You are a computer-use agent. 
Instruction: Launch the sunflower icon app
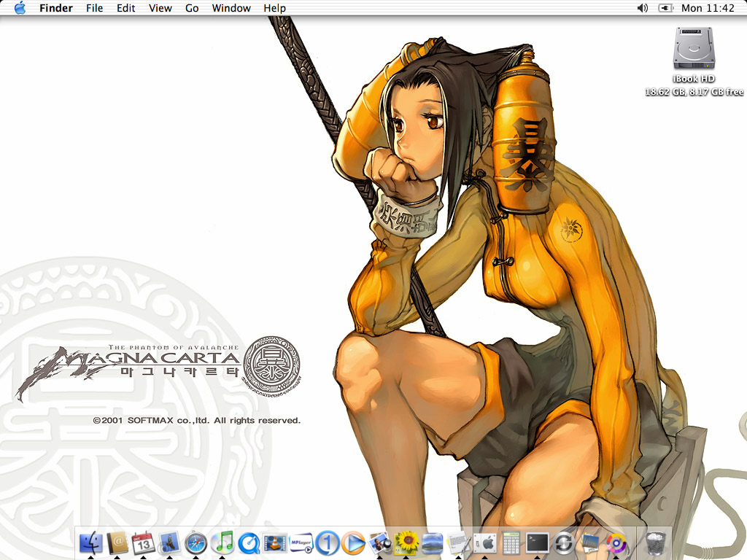[406, 542]
